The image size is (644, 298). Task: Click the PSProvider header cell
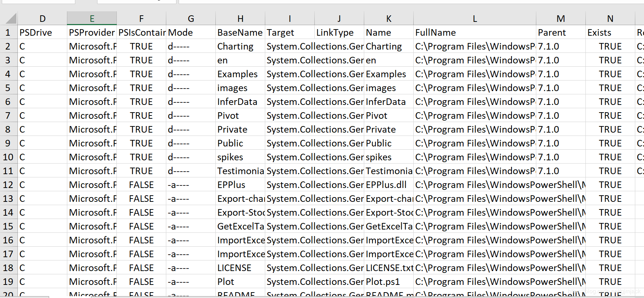pos(92,32)
